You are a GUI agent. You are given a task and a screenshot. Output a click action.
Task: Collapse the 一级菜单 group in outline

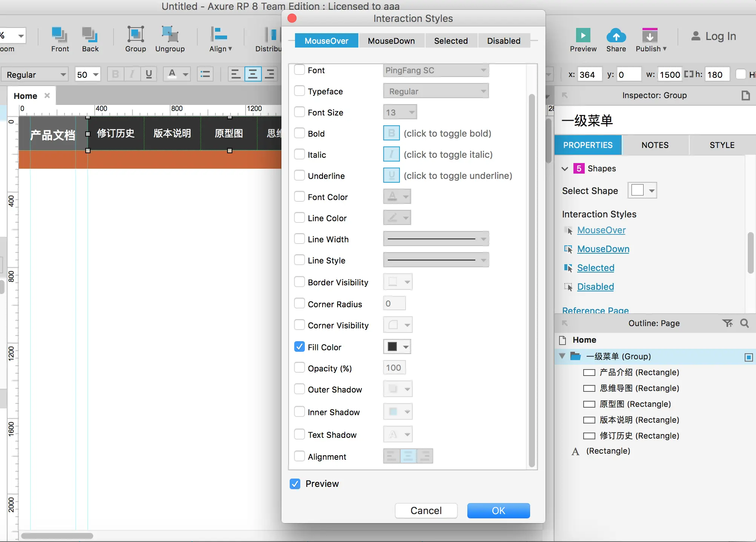(x=562, y=356)
